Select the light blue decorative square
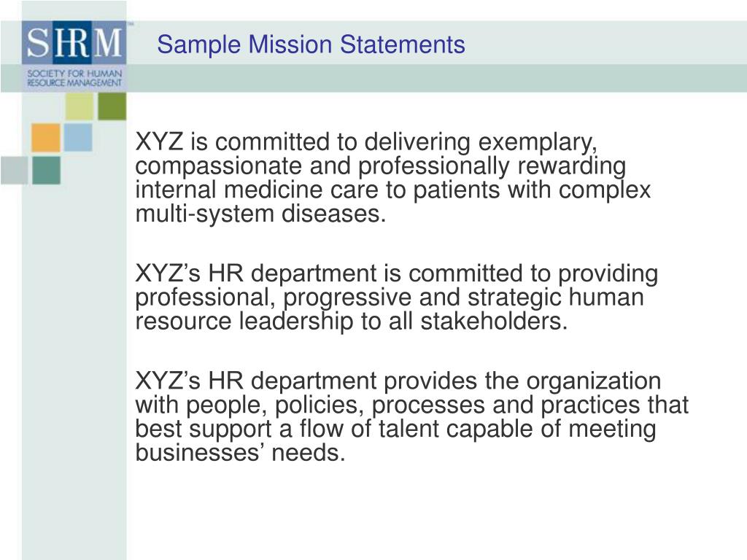Image resolution: width=747 pixels, height=560 pixels. point(78,138)
